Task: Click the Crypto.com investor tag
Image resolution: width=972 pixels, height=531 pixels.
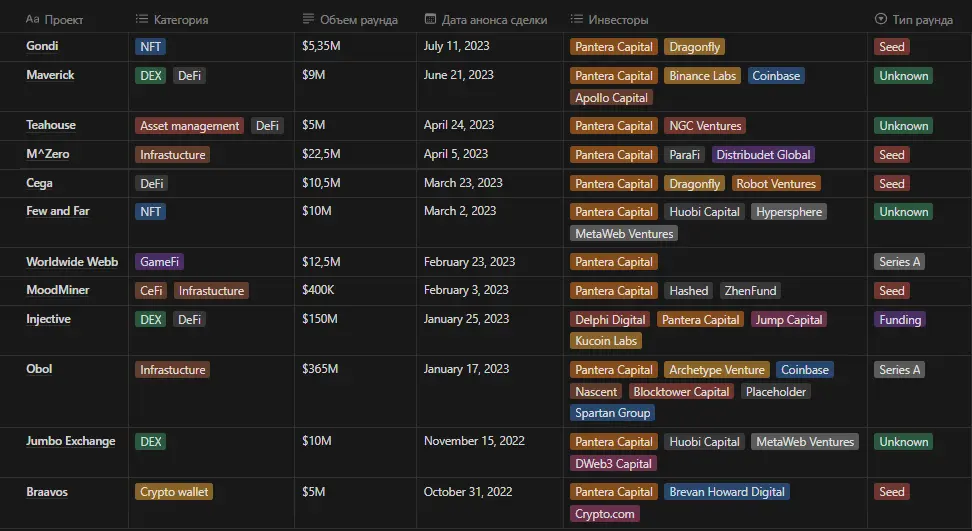Action: pos(604,514)
